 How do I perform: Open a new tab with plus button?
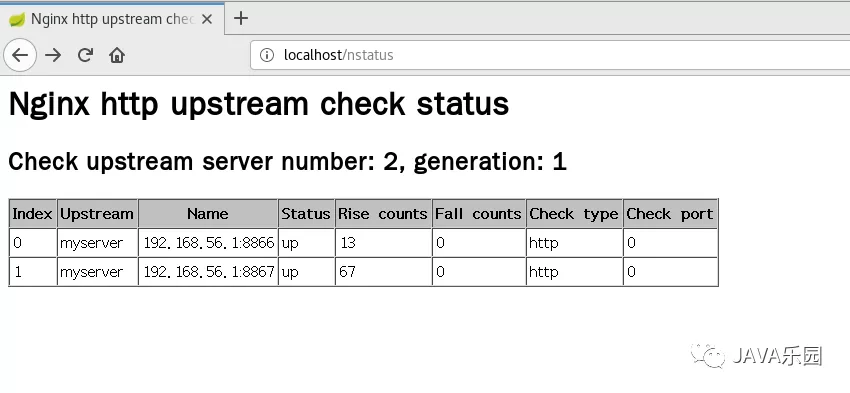tap(241, 18)
